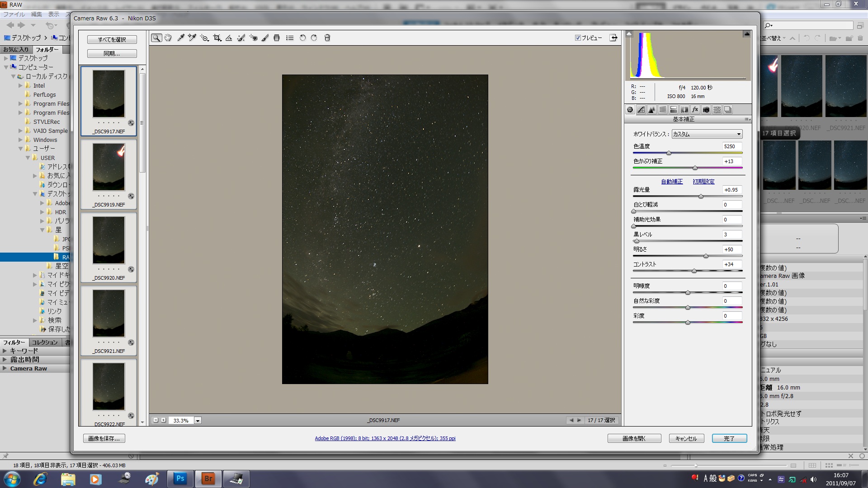Open the Tone Curve panel tab
Image resolution: width=868 pixels, height=488 pixels.
tap(641, 110)
